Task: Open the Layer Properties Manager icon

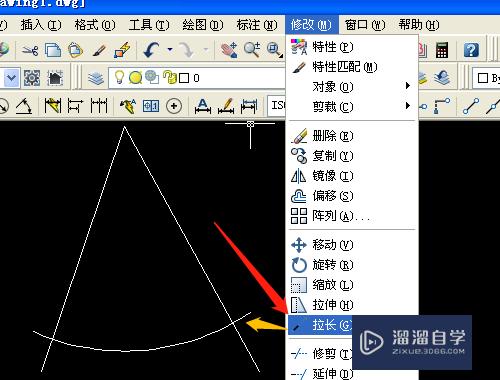Action: tap(96, 78)
